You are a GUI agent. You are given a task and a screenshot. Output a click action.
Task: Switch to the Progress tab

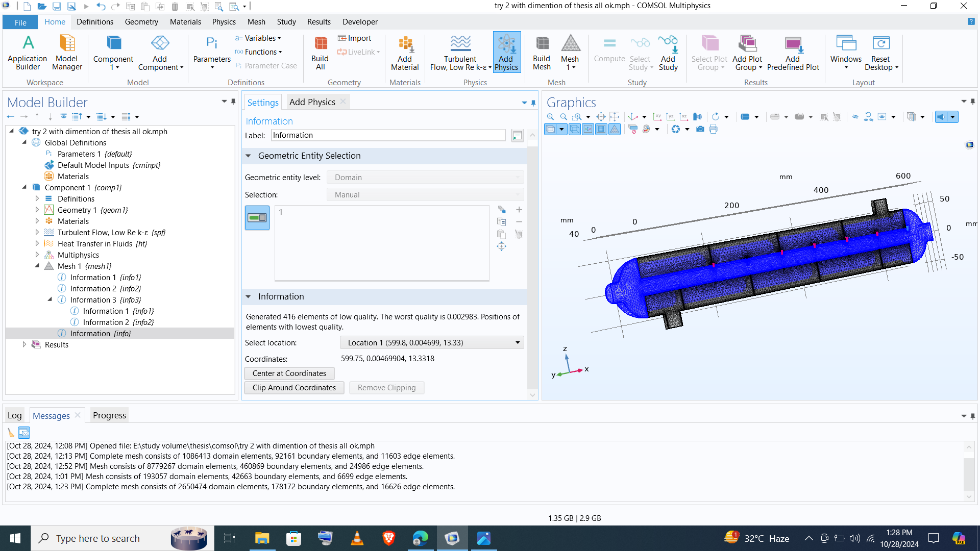click(x=109, y=415)
